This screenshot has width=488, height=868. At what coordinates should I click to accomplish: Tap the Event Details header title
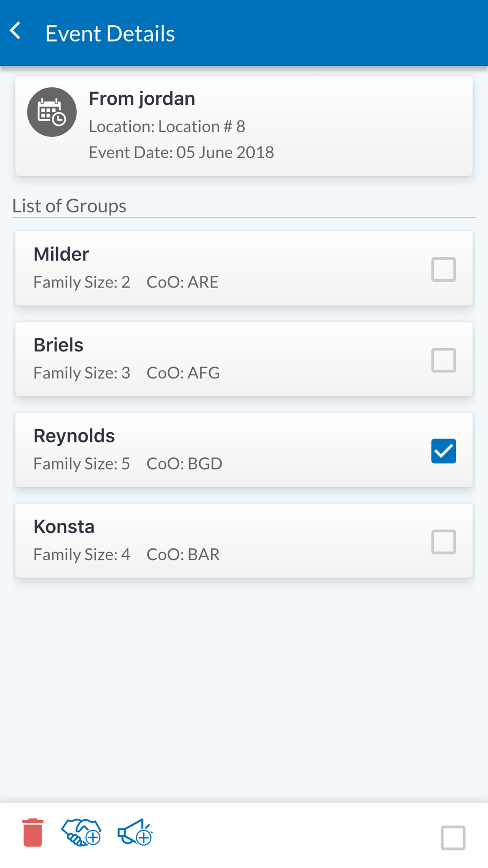110,34
